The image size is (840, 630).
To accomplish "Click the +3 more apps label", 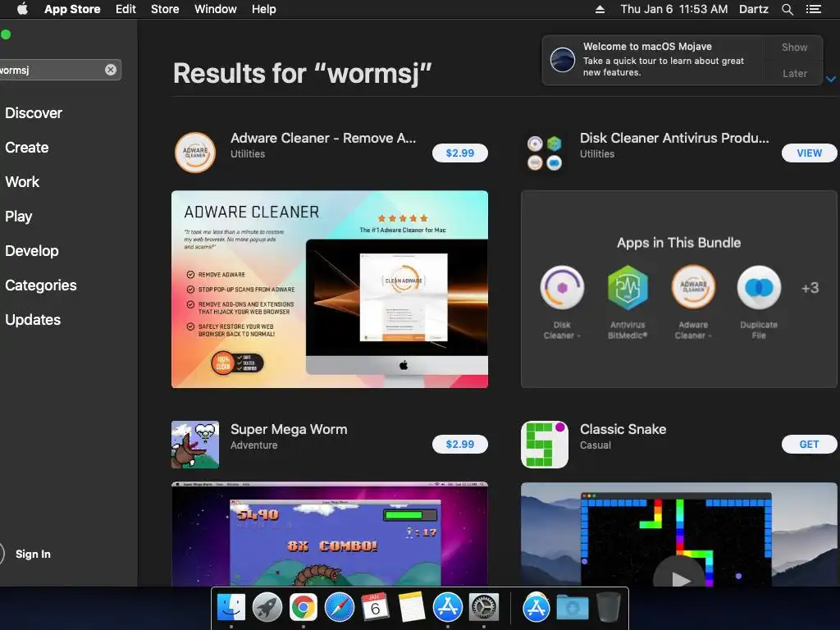I will click(x=810, y=288).
